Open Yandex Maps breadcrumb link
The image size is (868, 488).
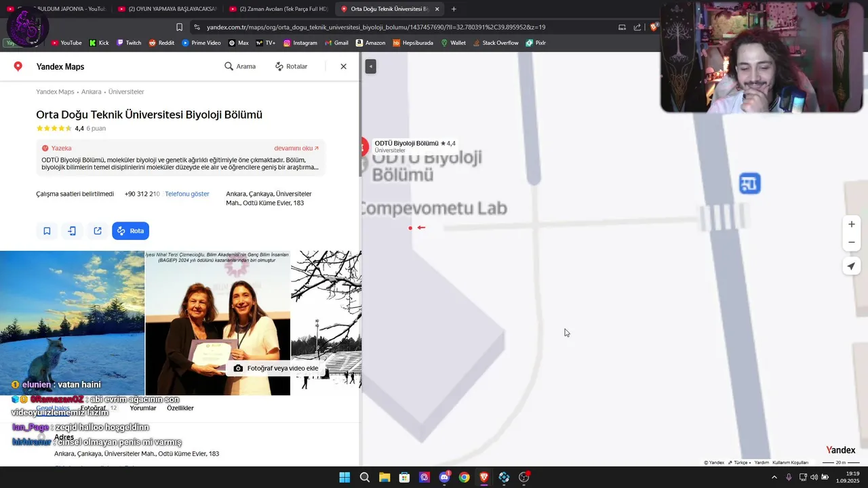click(x=55, y=91)
